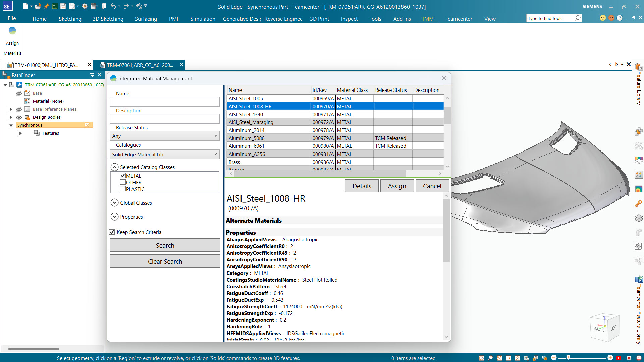Disable Keep Search Criteria
The width and height of the screenshot is (644, 362).
112,232
